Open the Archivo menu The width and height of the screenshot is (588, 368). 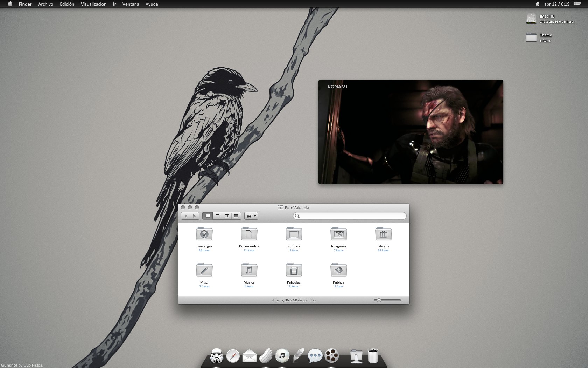click(45, 4)
